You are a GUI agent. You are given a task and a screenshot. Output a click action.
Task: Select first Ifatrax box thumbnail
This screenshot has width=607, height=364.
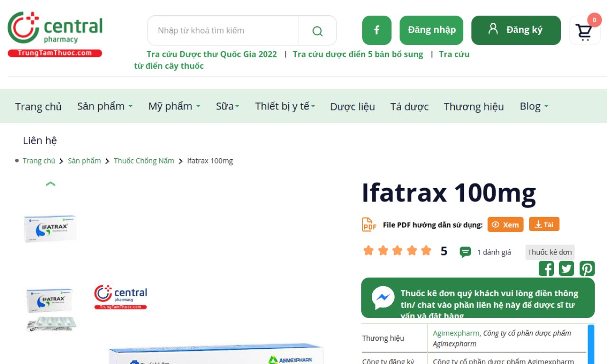point(50,228)
